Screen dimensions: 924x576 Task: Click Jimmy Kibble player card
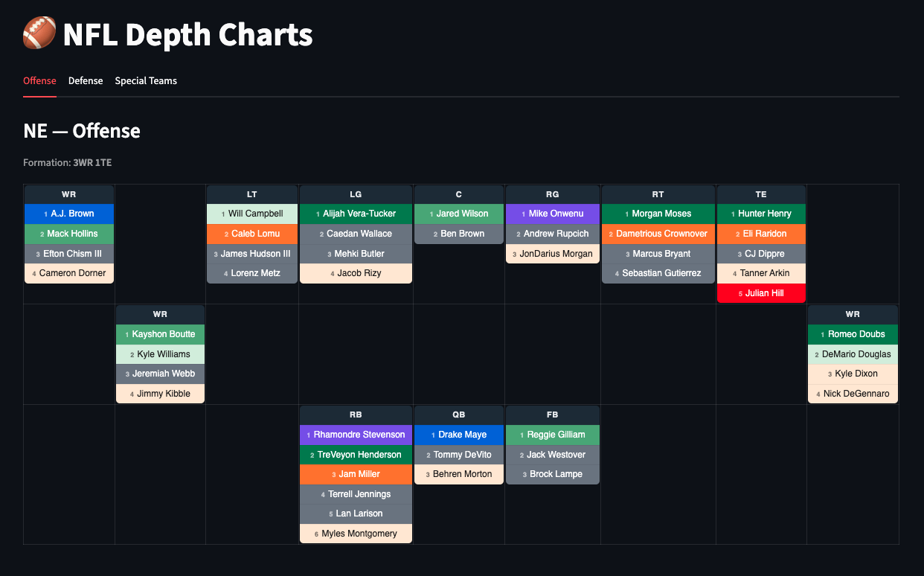coord(160,394)
